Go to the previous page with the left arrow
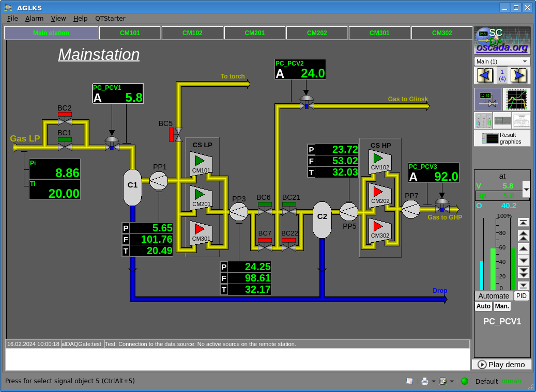 coord(485,76)
